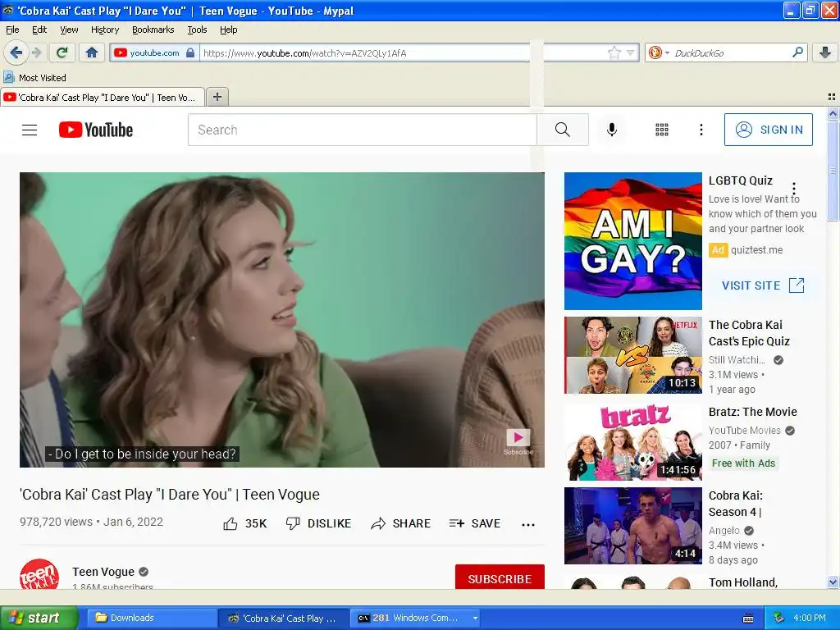Click The Cobra Kai Cast's Epic Quiz title

[749, 333]
